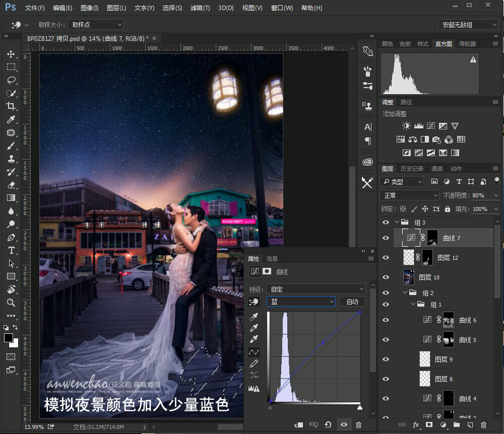Click the 图层 10 layer thumbnail
This screenshot has height=434, width=504.
pyautogui.click(x=409, y=277)
